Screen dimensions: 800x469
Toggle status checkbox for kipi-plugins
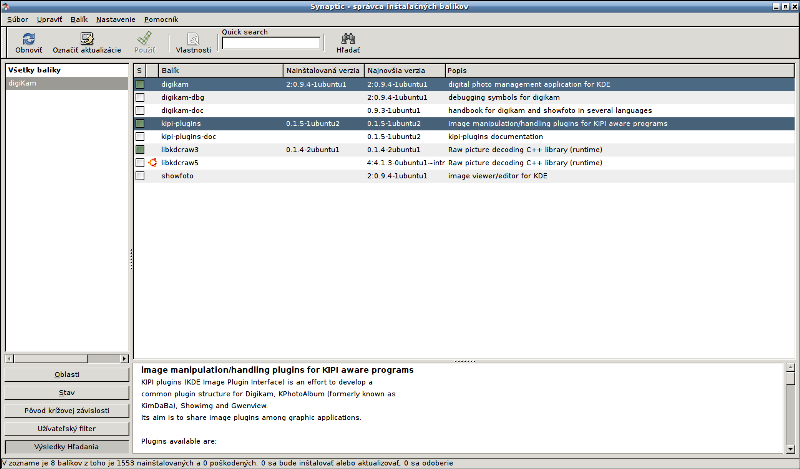140,124
